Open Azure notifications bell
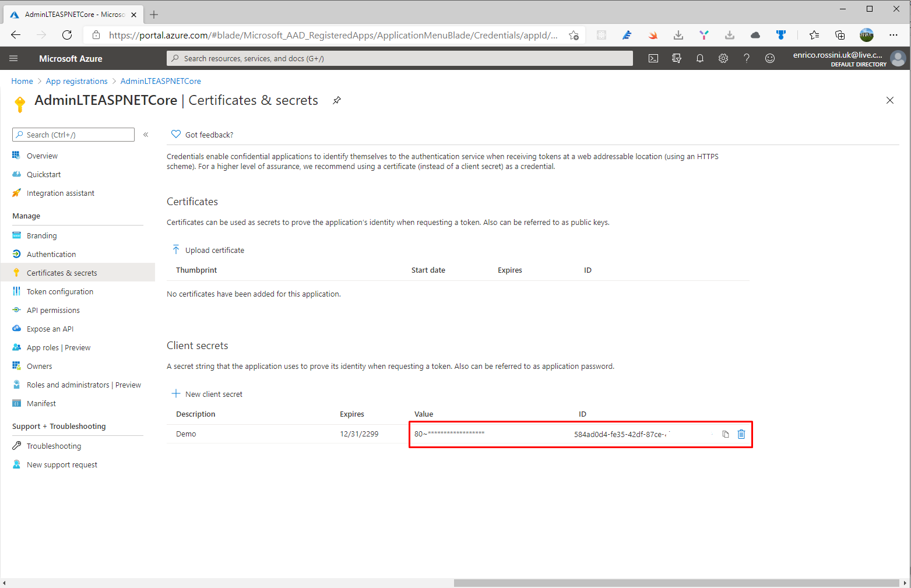The height and width of the screenshot is (588, 911). (x=700, y=58)
